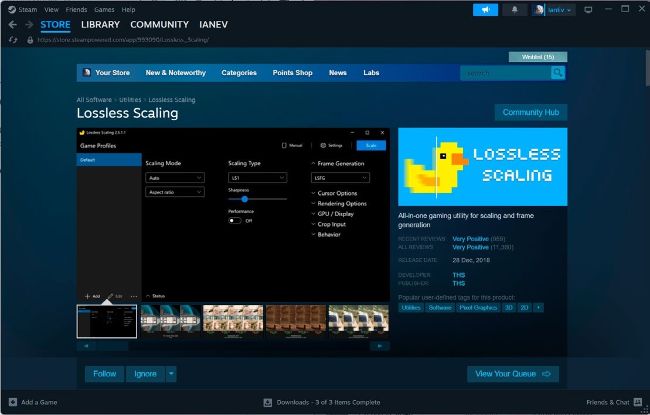Go back with the left arrow
The width and height of the screenshot is (650, 415).
point(12,25)
